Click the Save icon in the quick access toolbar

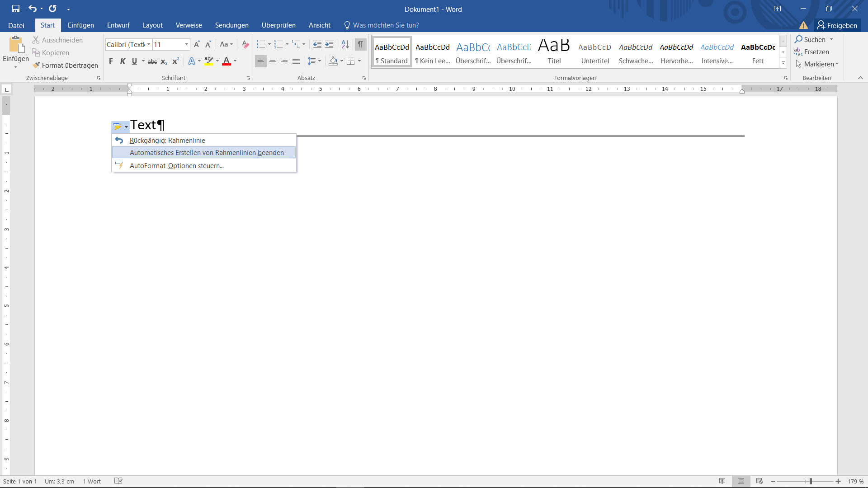(x=16, y=9)
